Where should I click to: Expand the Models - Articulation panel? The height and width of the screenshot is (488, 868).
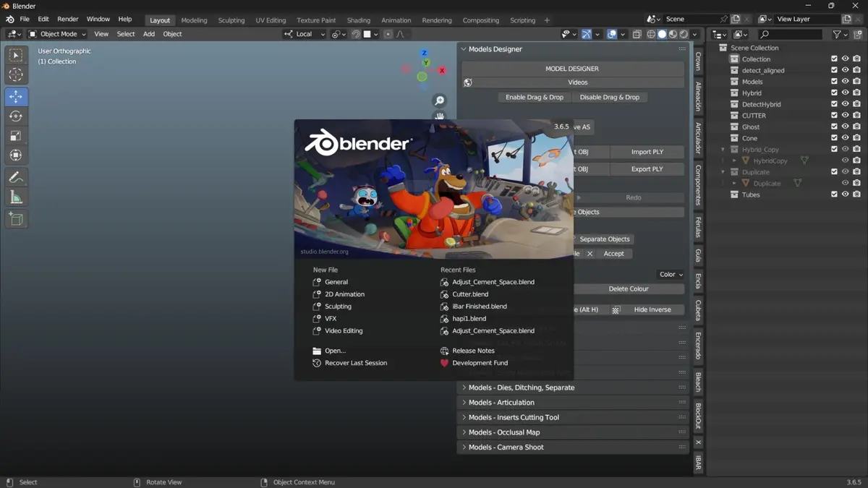[x=572, y=403]
